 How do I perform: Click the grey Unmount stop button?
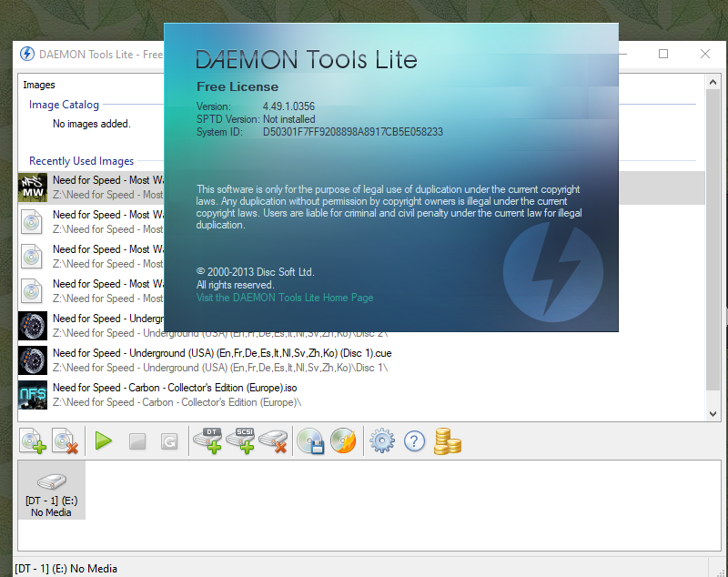(x=137, y=441)
